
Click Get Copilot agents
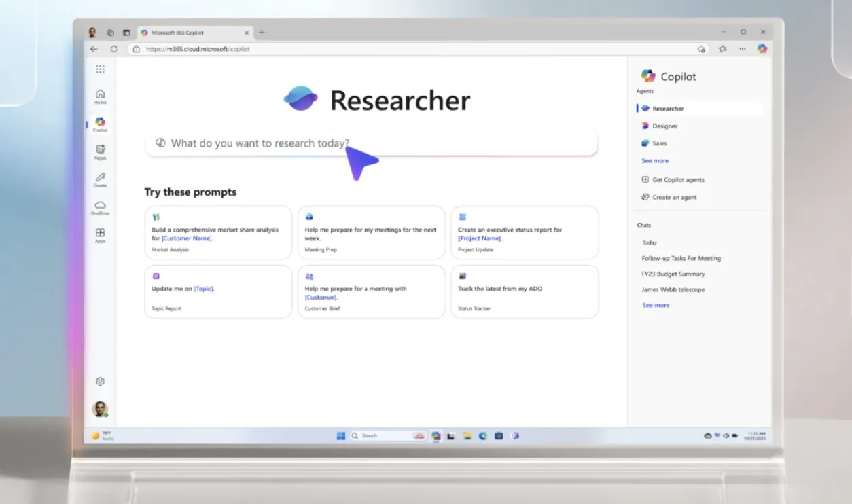tap(673, 180)
